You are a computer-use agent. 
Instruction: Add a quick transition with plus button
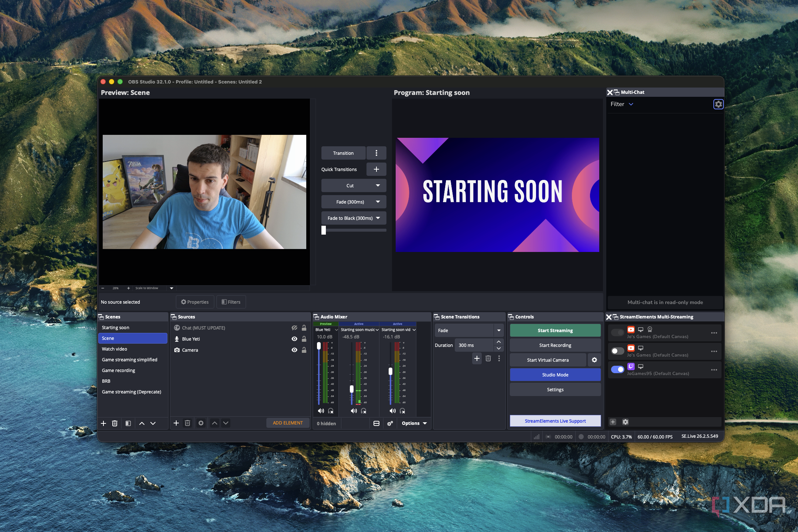click(x=376, y=169)
